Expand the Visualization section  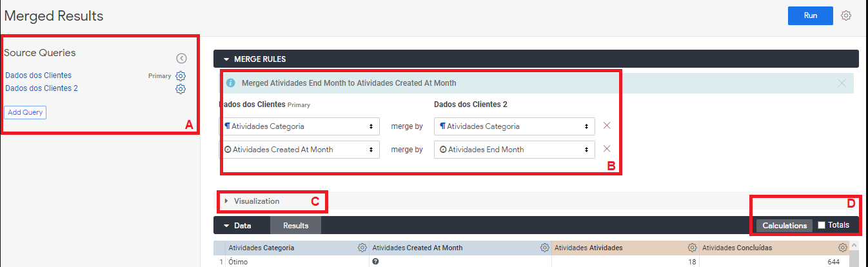pyautogui.click(x=252, y=201)
